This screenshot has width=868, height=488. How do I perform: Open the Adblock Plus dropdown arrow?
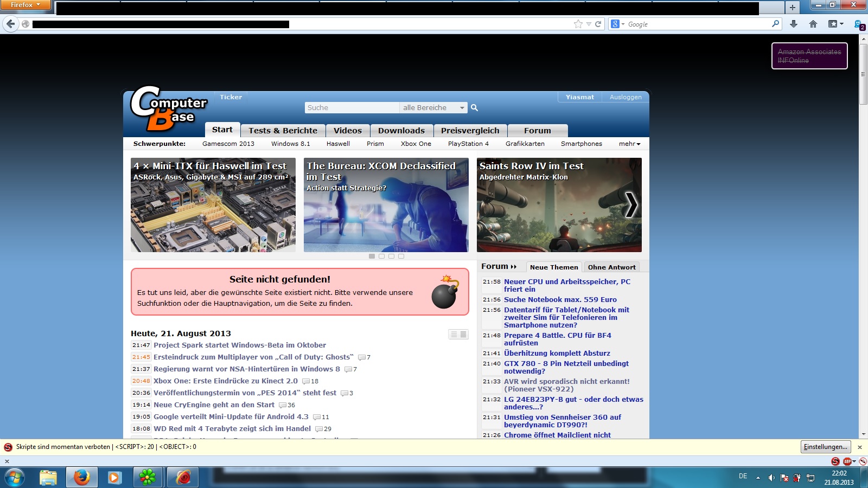click(854, 461)
